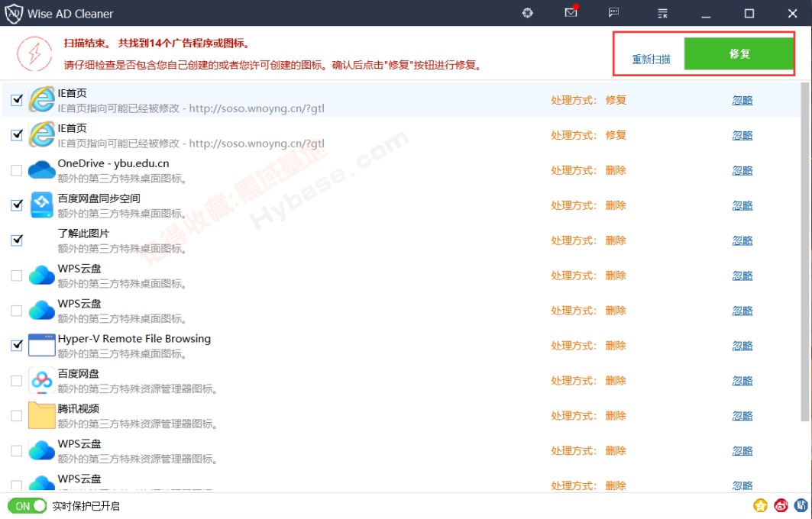The image size is (812, 519).
Task: Uncheck the first IE首页 entry checkbox
Action: pos(17,99)
